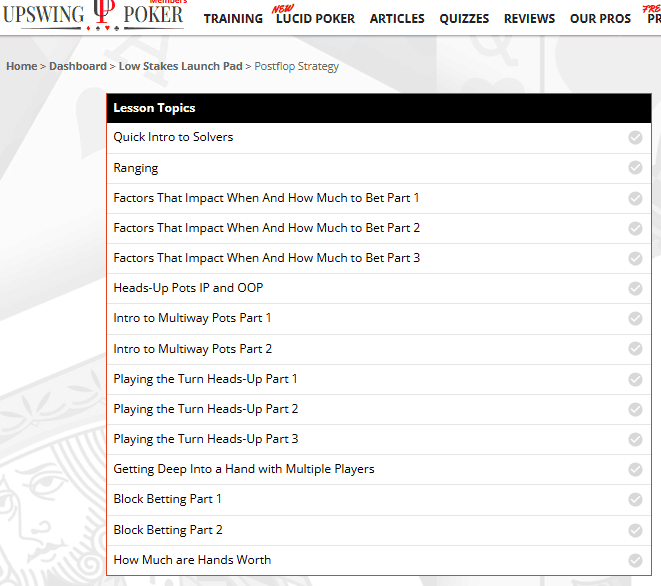
Task: Click checkmark next to Heads-Up Pots IP and OOP
Action: click(x=635, y=288)
